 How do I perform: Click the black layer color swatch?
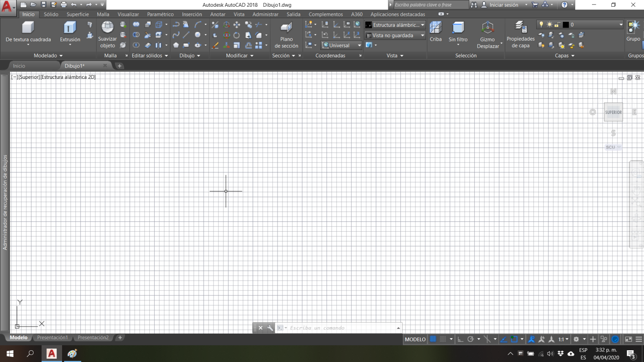[x=566, y=25]
